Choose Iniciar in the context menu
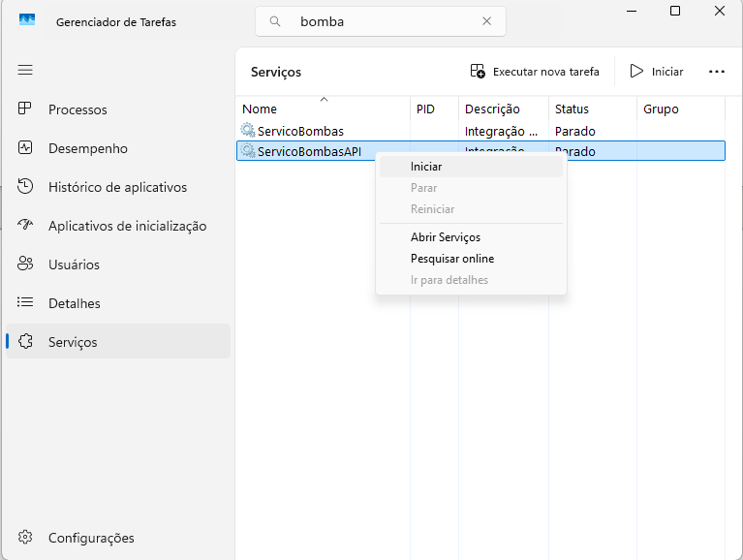743x560 pixels. pos(471,167)
